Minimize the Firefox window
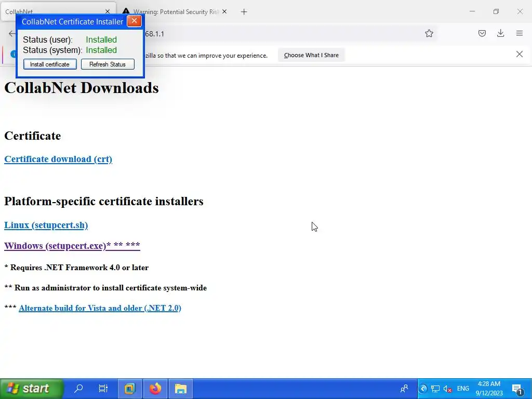This screenshot has width=532, height=399. click(x=472, y=11)
